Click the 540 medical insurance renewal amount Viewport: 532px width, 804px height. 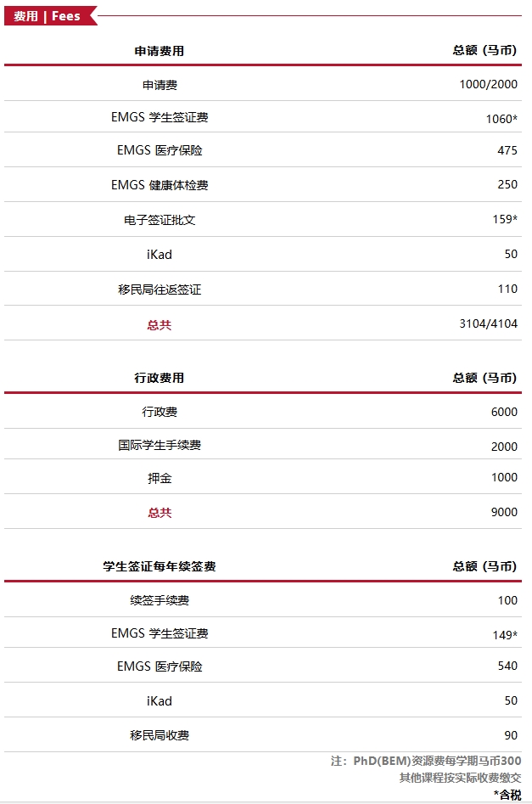tap(507, 666)
